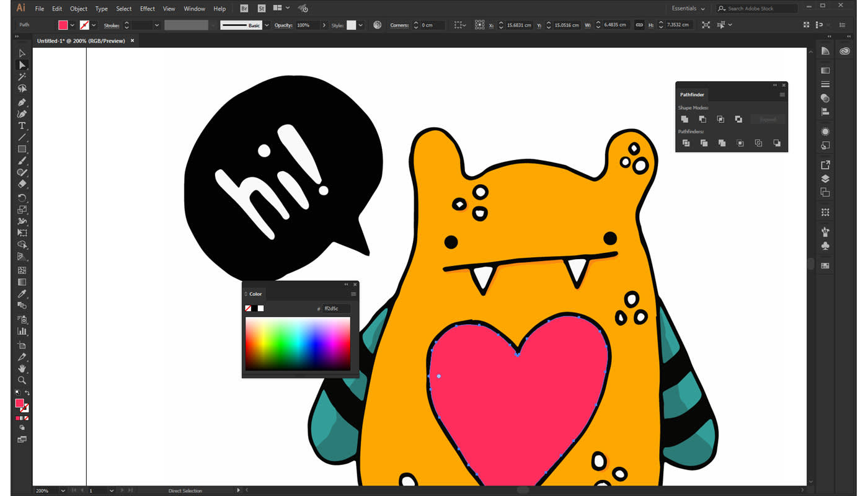Select the None swatch in the Color panel

[248, 308]
